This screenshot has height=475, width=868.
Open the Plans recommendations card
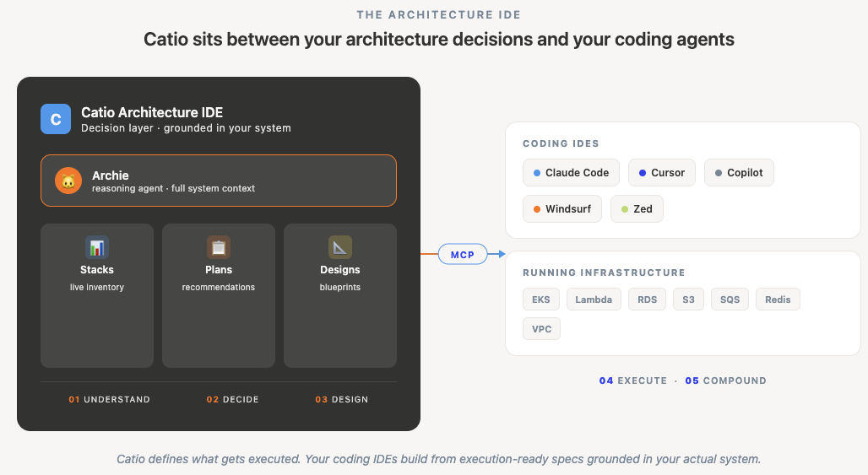(x=219, y=296)
